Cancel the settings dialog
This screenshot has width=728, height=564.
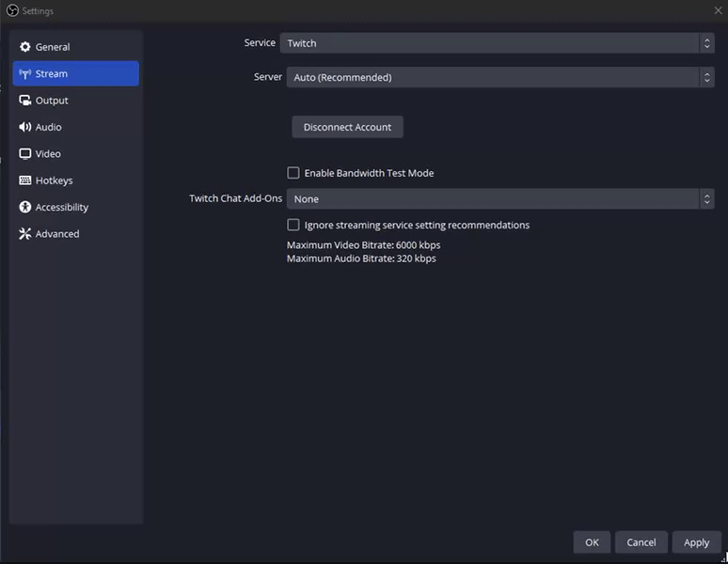641,542
